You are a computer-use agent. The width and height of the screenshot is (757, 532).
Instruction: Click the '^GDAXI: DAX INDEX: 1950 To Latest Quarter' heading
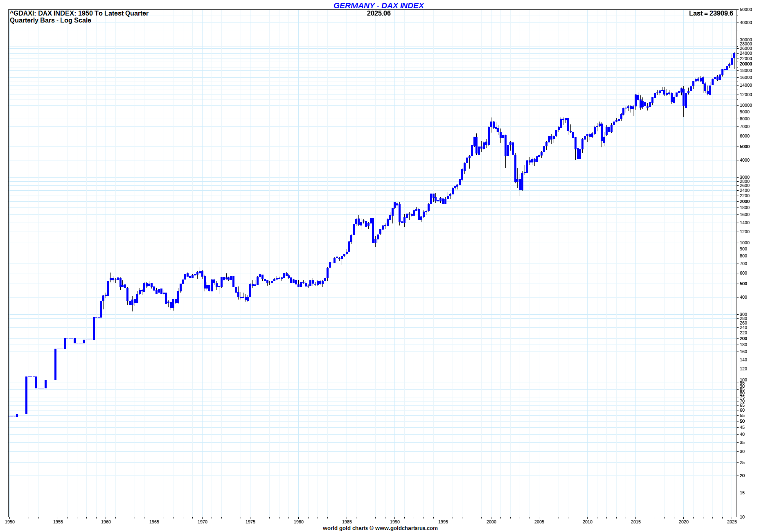click(79, 14)
